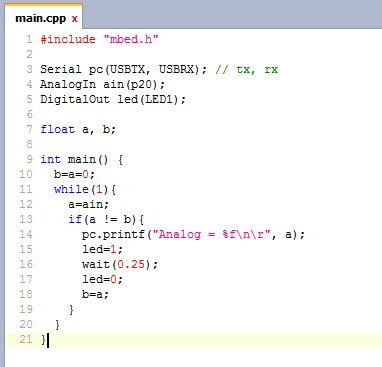Close the main.cpp tab with red x
The height and width of the screenshot is (367, 382).
click(x=75, y=19)
